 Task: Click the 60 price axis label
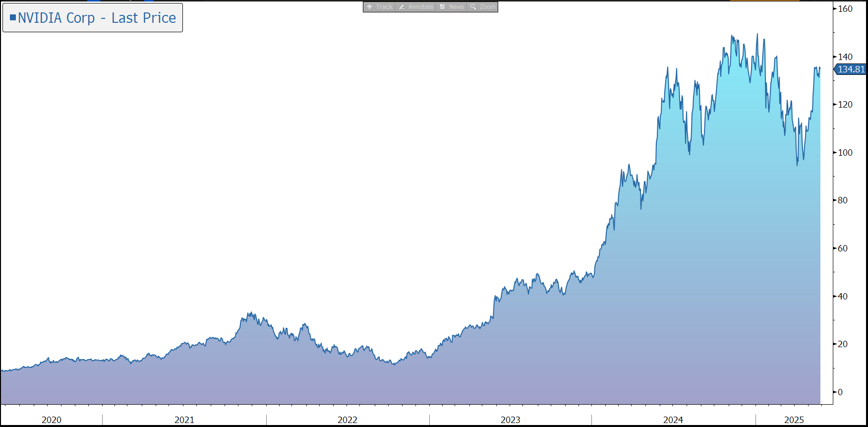843,248
